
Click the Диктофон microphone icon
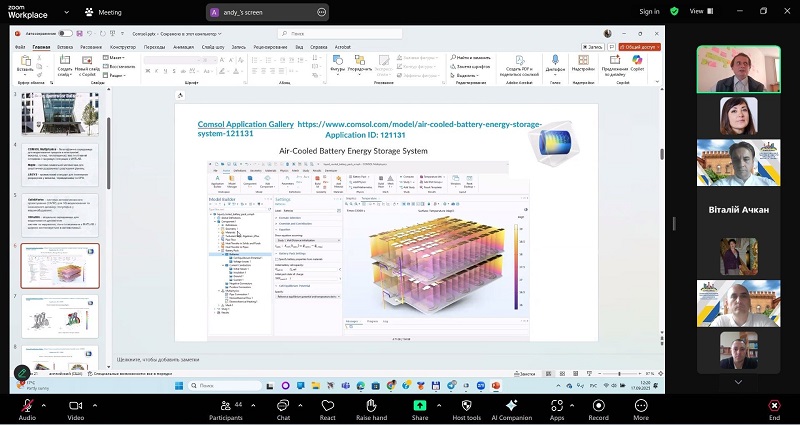point(555,60)
